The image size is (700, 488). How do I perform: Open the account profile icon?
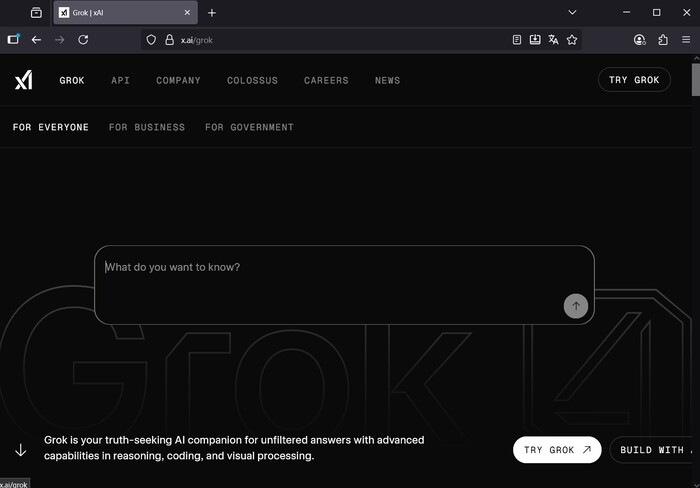[x=640, y=40]
